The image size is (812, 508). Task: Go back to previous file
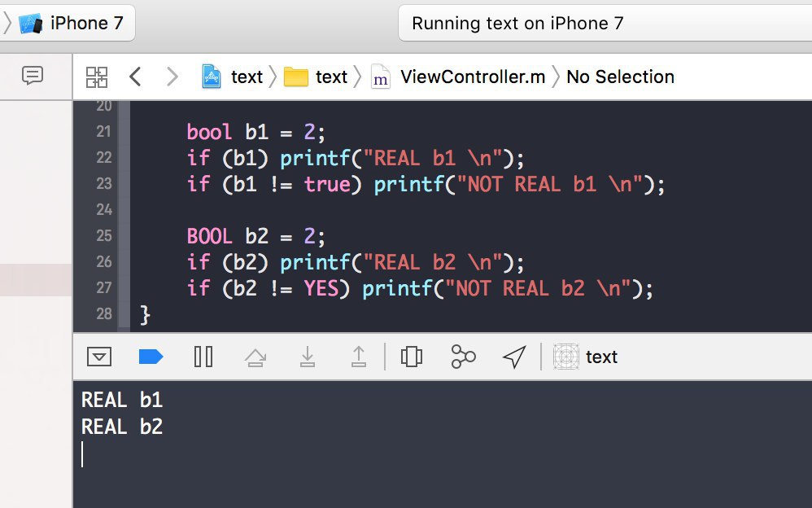135,77
